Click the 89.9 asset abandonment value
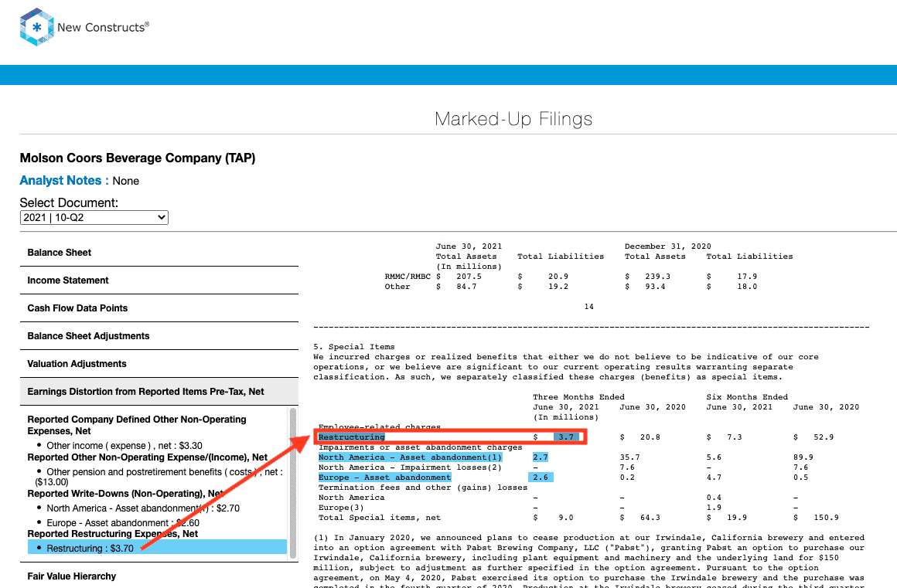This screenshot has width=897, height=588. tap(803, 457)
